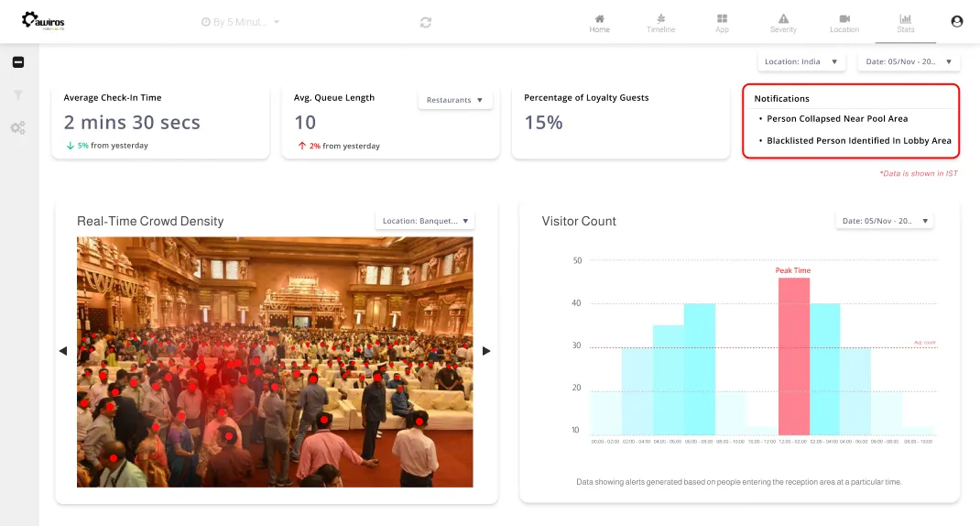Screen dimensions: 980x526
Task: Open the App tab
Action: click(722, 23)
